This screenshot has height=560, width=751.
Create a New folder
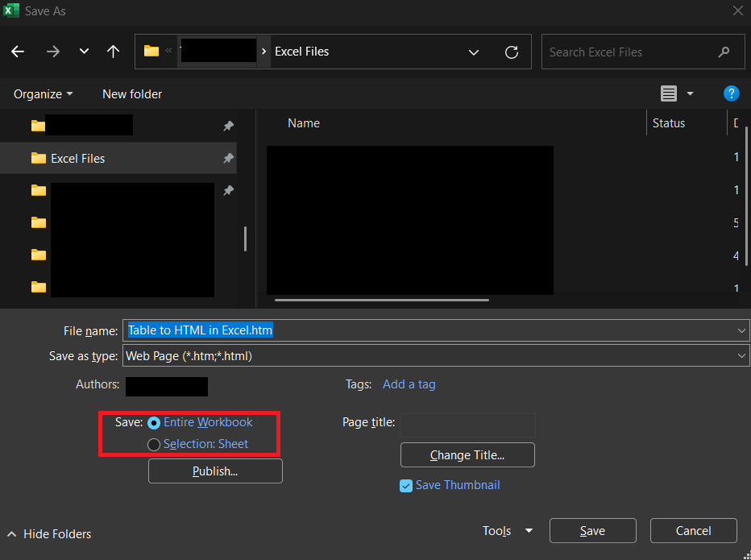132,94
